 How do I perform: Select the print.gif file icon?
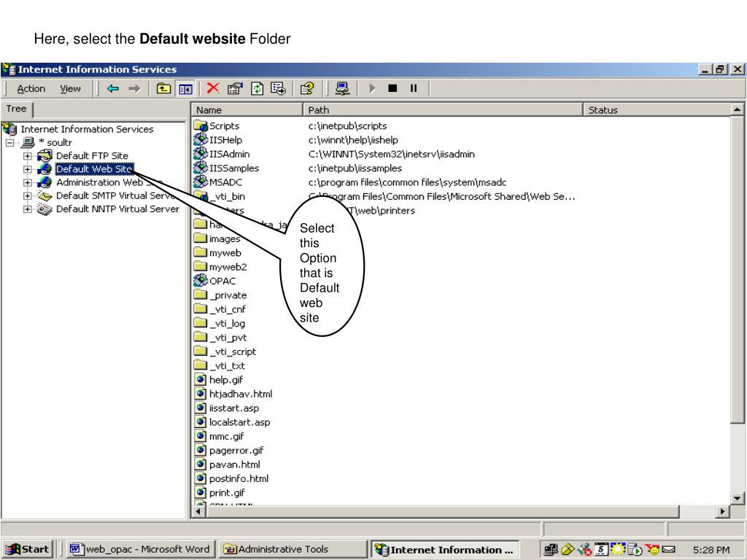(201, 492)
